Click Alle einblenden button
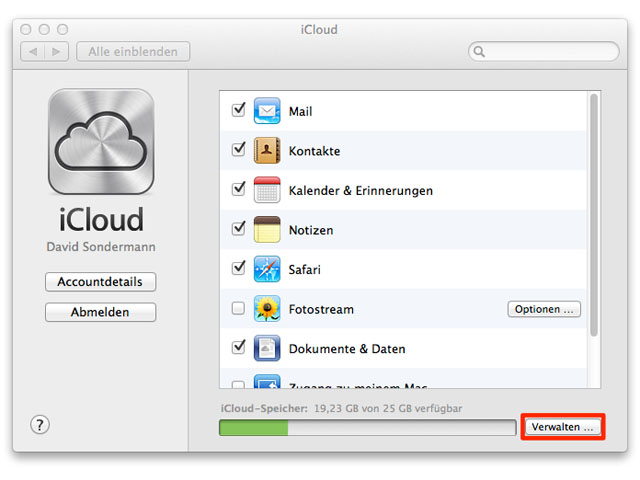The width and height of the screenshot is (640, 480). point(133,51)
